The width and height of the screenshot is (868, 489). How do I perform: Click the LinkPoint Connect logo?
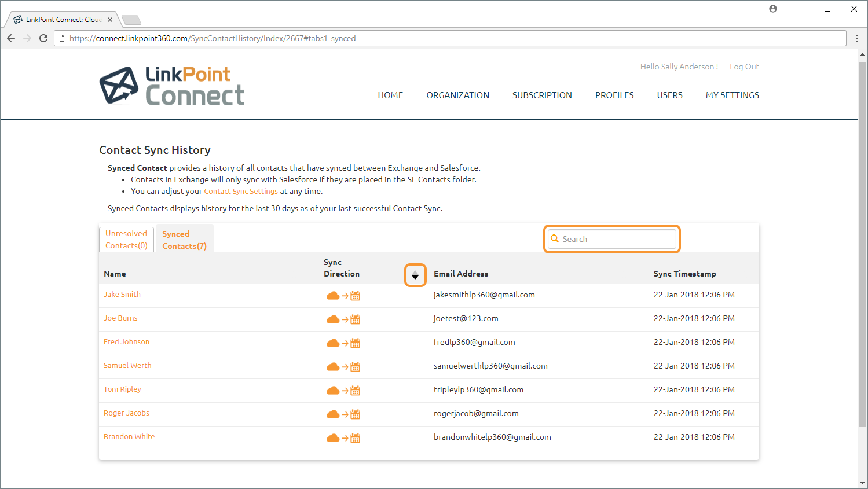(x=172, y=86)
